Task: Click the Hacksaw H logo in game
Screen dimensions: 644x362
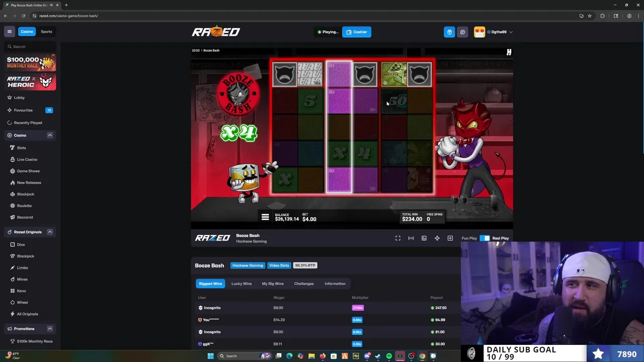Action: coord(509,52)
